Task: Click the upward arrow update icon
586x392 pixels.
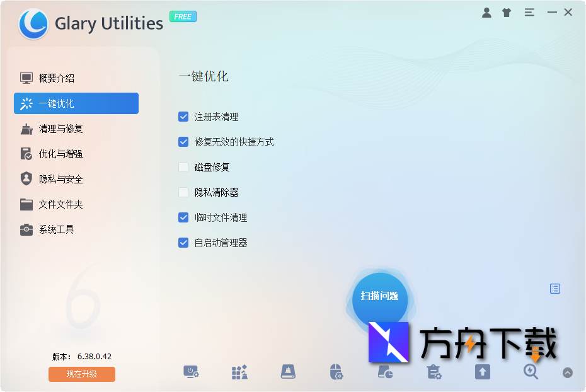Action: (x=482, y=372)
